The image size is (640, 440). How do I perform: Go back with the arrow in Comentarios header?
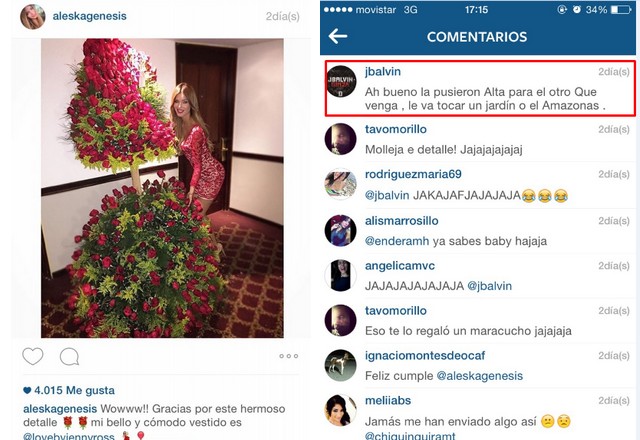[x=338, y=36]
